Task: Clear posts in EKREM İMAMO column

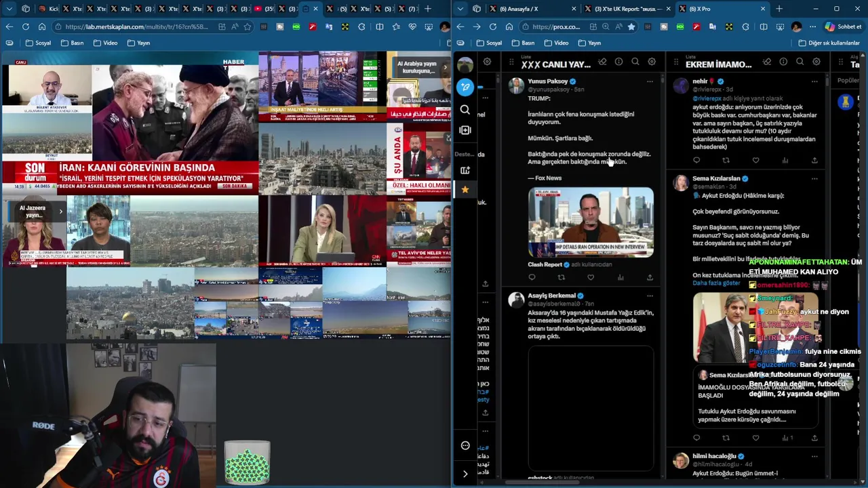Action: coord(767,62)
